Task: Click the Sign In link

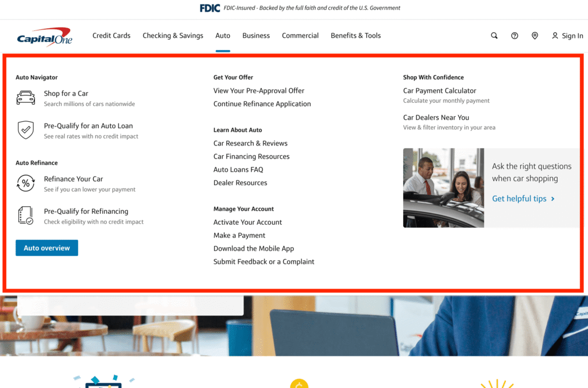Action: coord(567,36)
